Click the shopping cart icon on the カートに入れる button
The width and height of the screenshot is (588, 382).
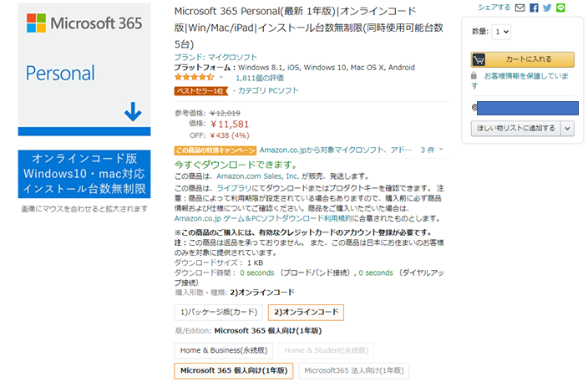click(x=479, y=59)
